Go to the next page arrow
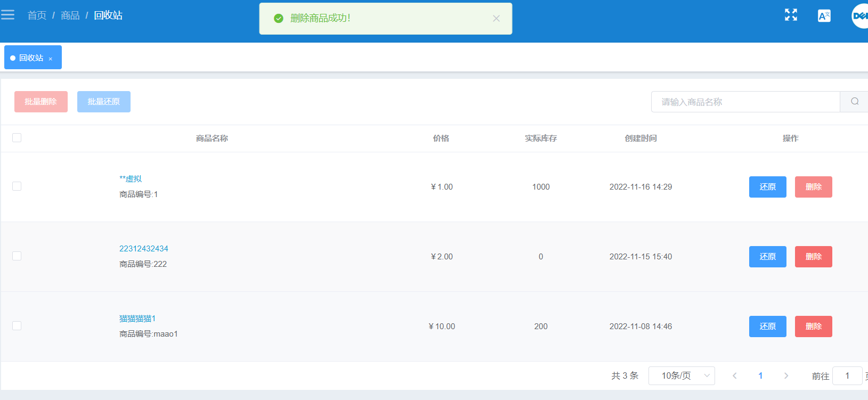 [786, 375]
